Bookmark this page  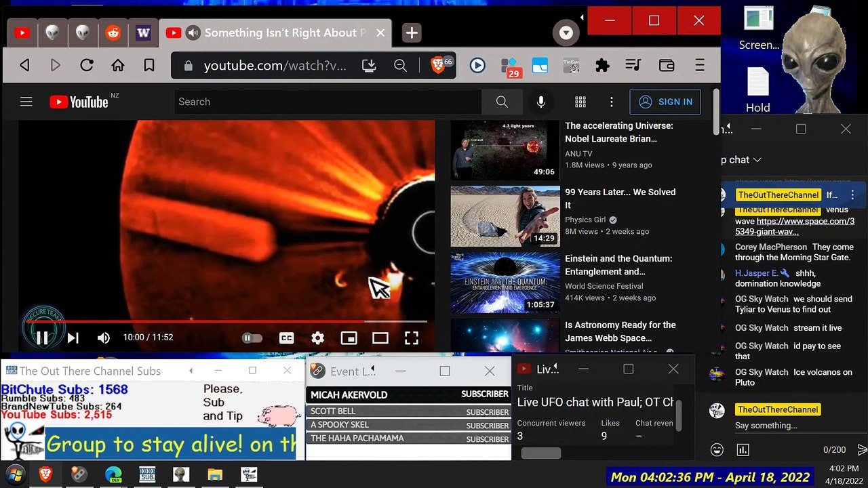(x=149, y=66)
